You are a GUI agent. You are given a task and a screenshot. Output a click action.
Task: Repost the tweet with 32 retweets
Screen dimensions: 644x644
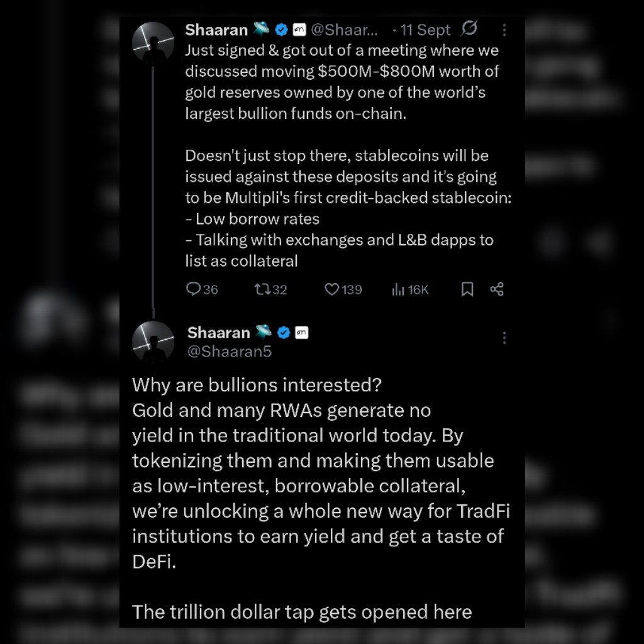(270, 289)
